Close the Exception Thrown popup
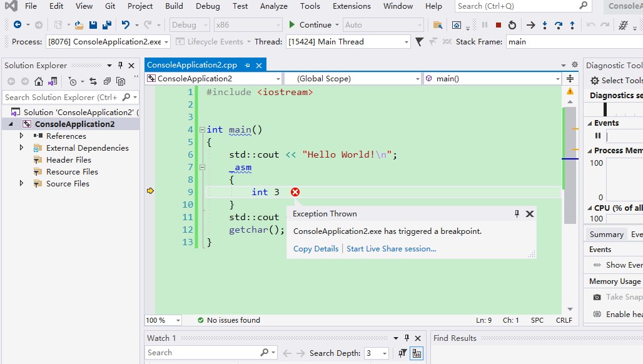643x364 pixels. coord(530,213)
